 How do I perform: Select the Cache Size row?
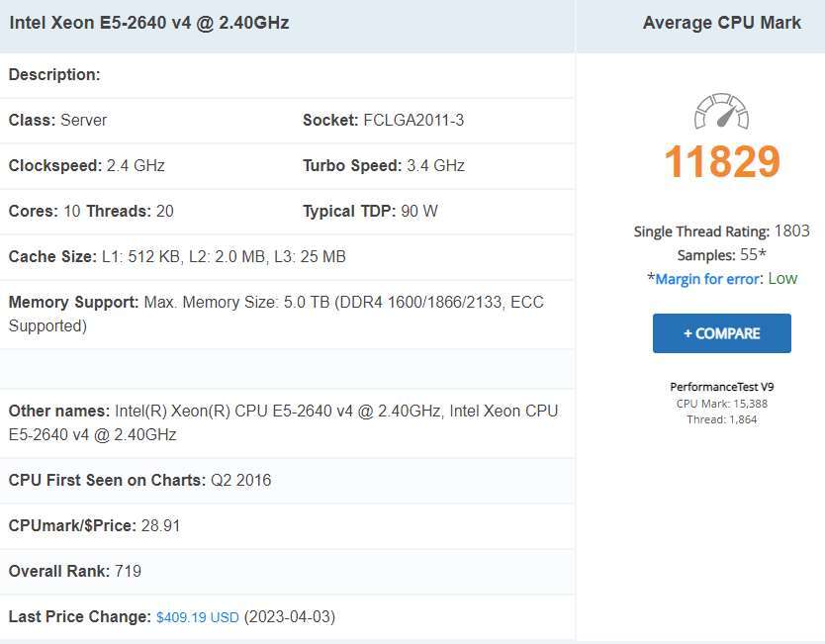177,257
